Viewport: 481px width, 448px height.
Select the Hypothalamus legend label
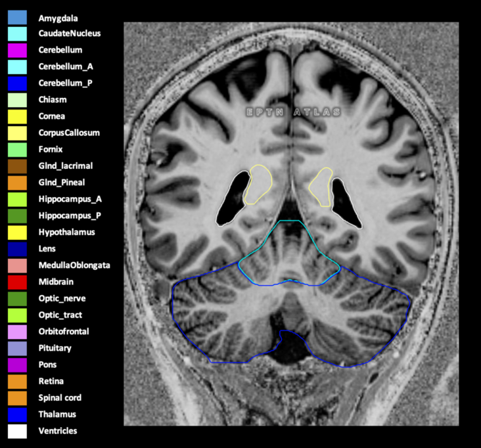pos(66,233)
